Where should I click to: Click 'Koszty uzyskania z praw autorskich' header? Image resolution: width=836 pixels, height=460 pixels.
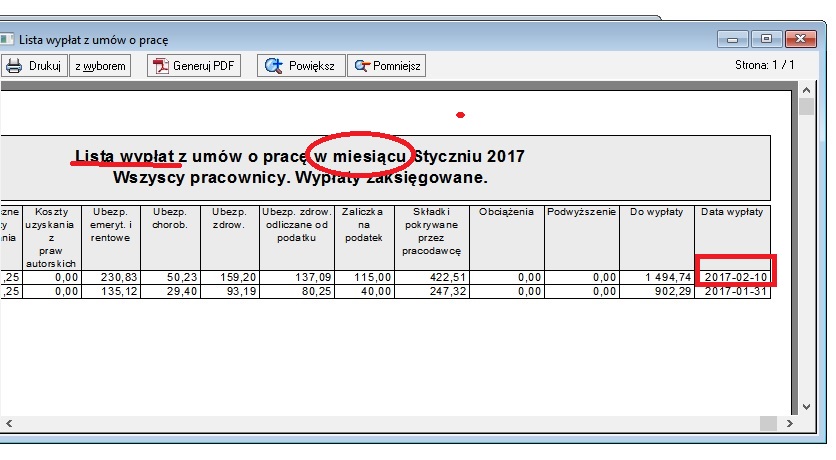51,238
